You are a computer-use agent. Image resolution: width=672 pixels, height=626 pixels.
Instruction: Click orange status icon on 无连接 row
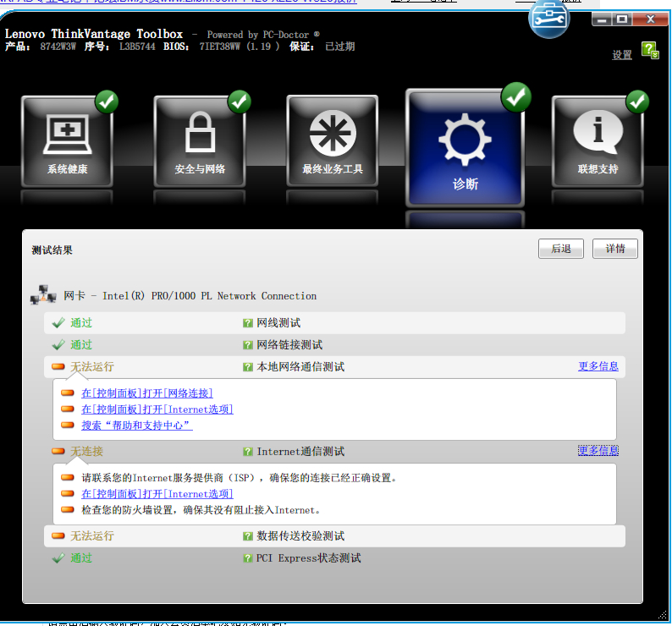click(58, 451)
